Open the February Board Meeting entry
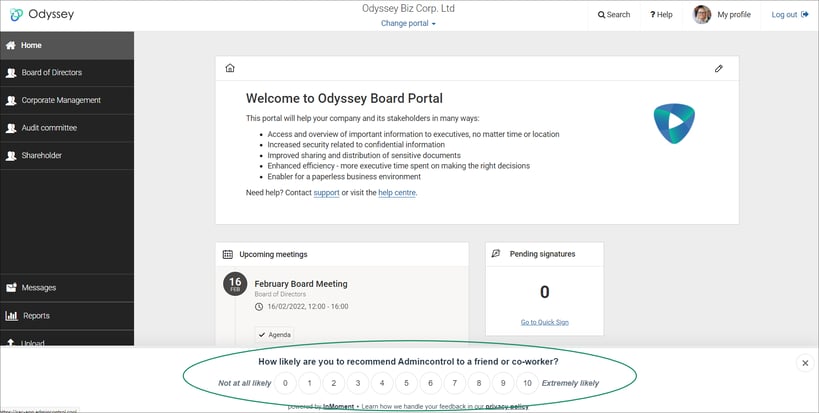The image size is (819, 413). [x=301, y=284]
